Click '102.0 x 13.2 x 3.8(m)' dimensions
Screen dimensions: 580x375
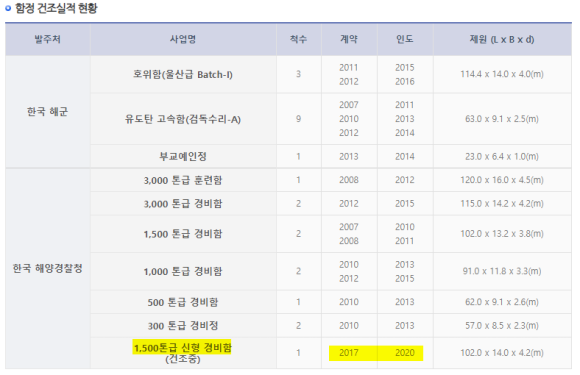[x=502, y=234]
